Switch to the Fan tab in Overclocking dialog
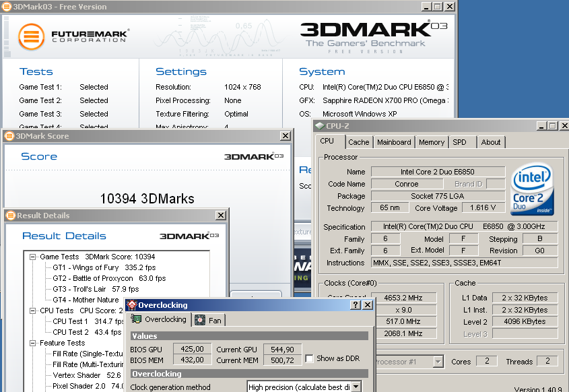 [x=208, y=321]
